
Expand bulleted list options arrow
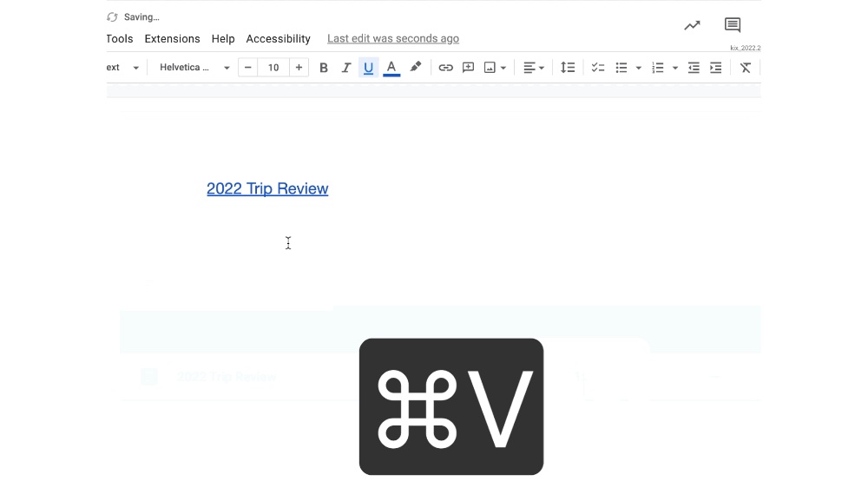click(x=639, y=68)
